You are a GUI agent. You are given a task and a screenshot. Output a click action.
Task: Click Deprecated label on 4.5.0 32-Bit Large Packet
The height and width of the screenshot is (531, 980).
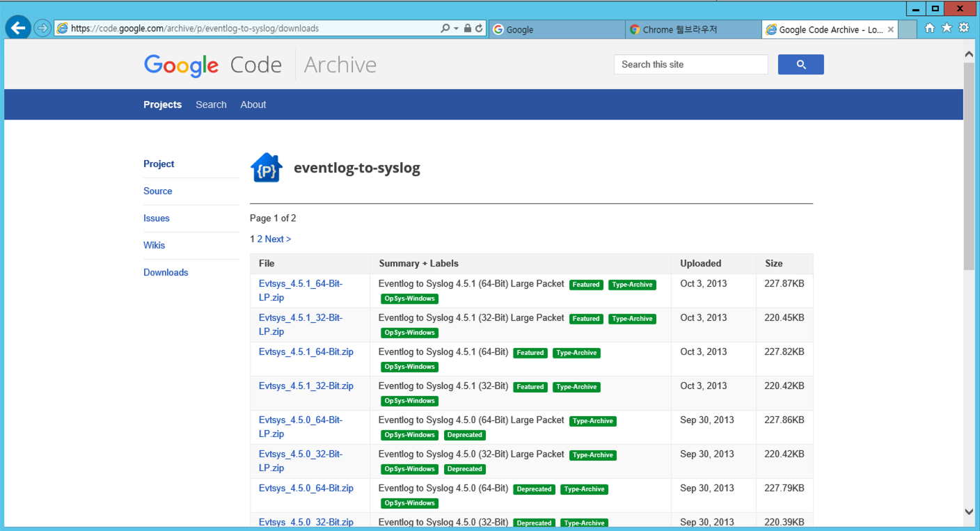pos(464,469)
